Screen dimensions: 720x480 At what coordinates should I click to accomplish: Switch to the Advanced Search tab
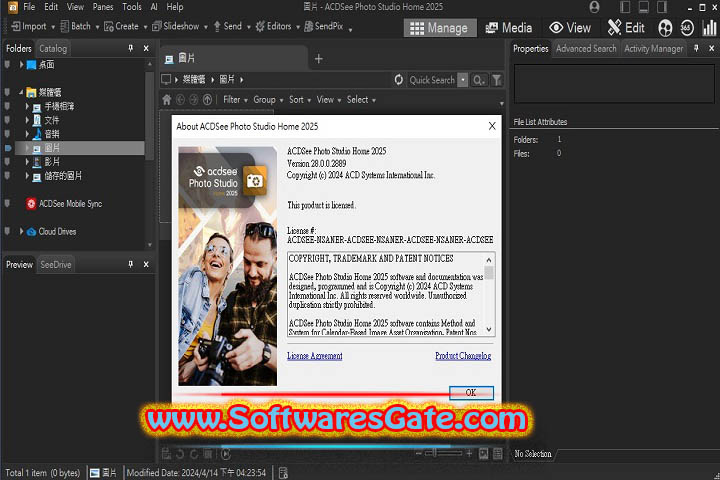pyautogui.click(x=586, y=48)
